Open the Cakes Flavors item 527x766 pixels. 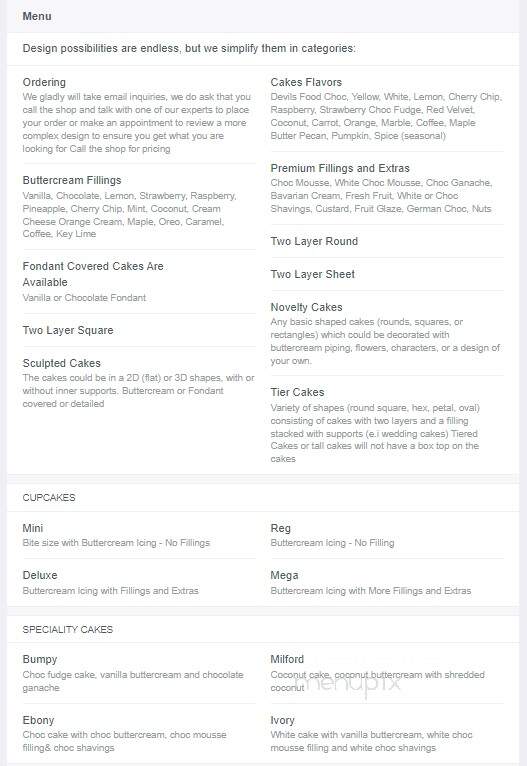[306, 82]
